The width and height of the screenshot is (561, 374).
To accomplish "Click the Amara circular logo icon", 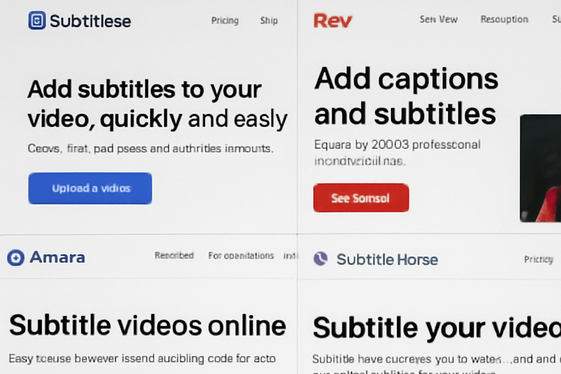I will click(16, 257).
